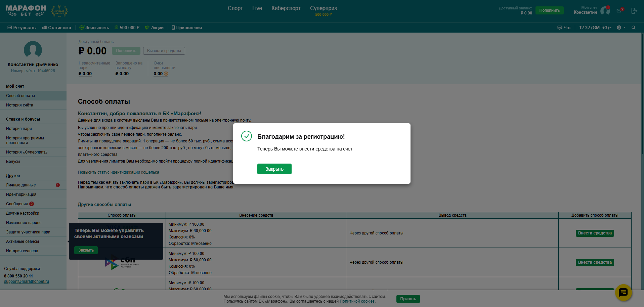Click the green checkmark success icon
The width and height of the screenshot is (644, 307).
[247, 136]
